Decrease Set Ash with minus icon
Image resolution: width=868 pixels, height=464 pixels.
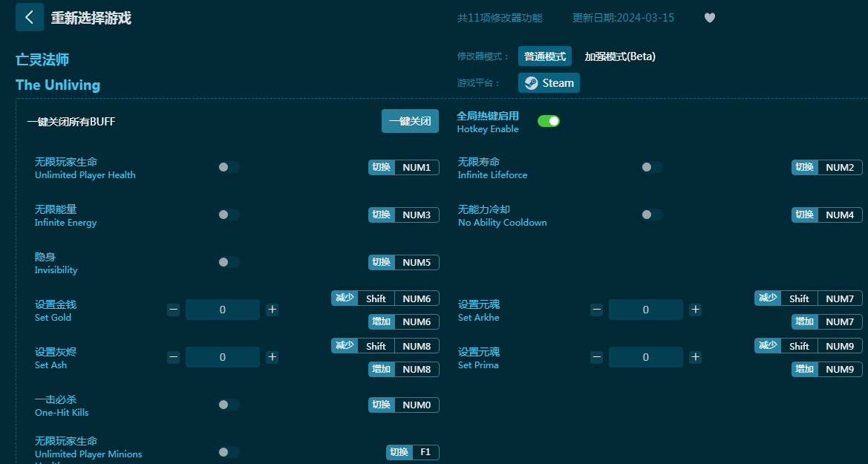[173, 357]
